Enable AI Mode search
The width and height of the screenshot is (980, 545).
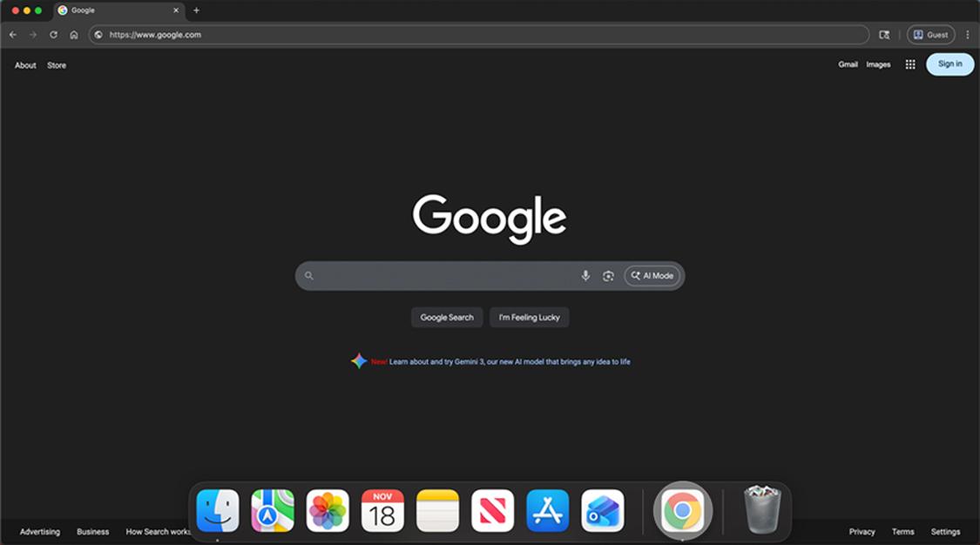(x=652, y=275)
